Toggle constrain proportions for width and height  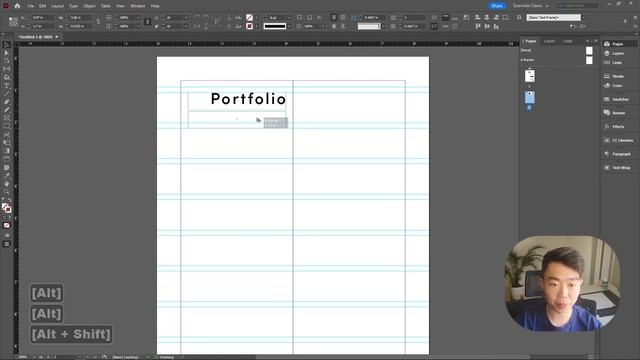point(98,22)
